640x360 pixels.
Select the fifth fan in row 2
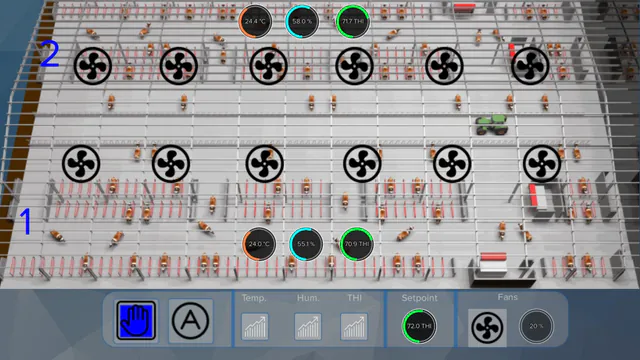click(444, 66)
